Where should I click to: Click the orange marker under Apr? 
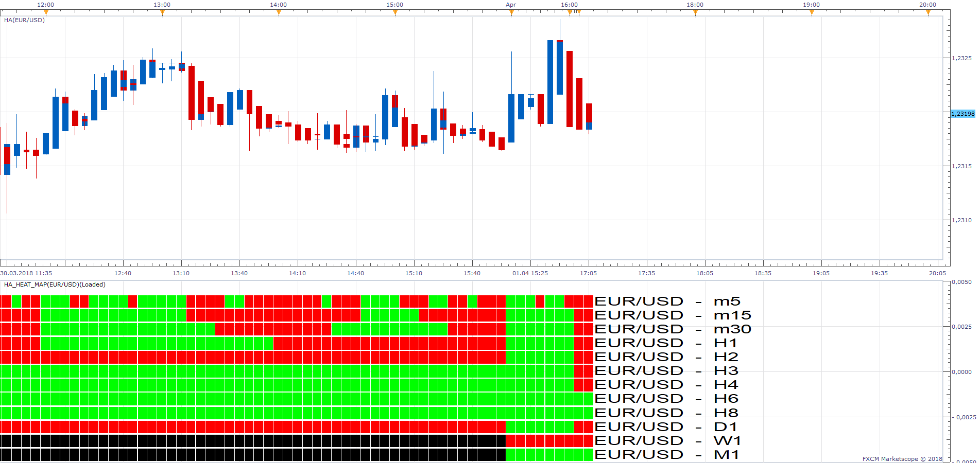pos(511,13)
